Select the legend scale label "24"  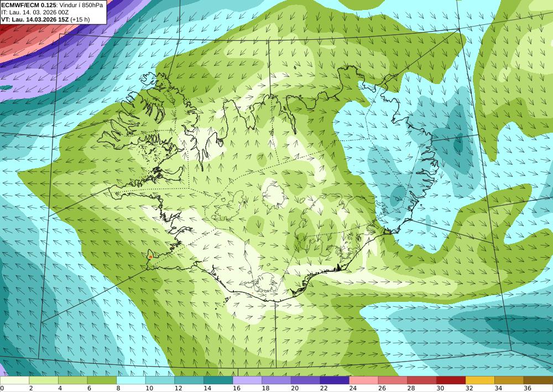[353, 388]
